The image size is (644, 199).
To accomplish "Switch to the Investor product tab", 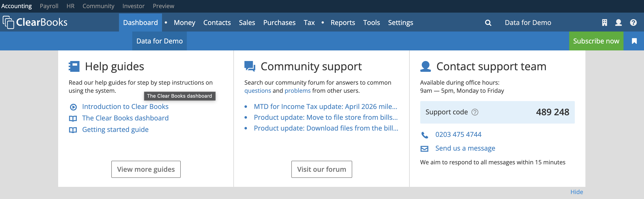I will (x=133, y=6).
